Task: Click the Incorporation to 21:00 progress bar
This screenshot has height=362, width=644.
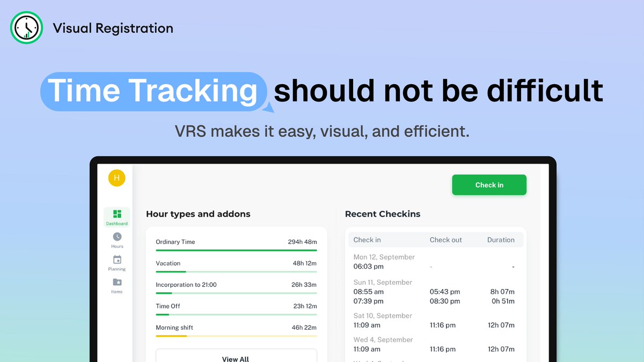Action: [x=236, y=293]
